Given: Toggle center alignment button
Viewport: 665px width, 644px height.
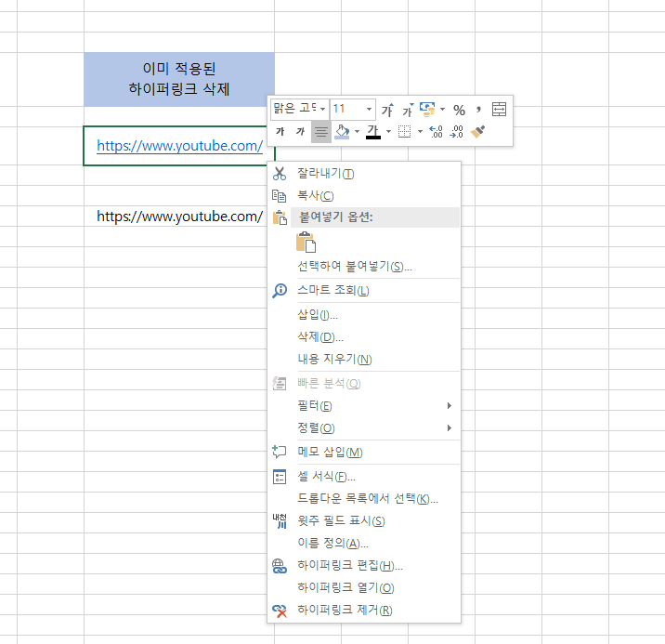Looking at the screenshot, I should pyautogui.click(x=321, y=132).
